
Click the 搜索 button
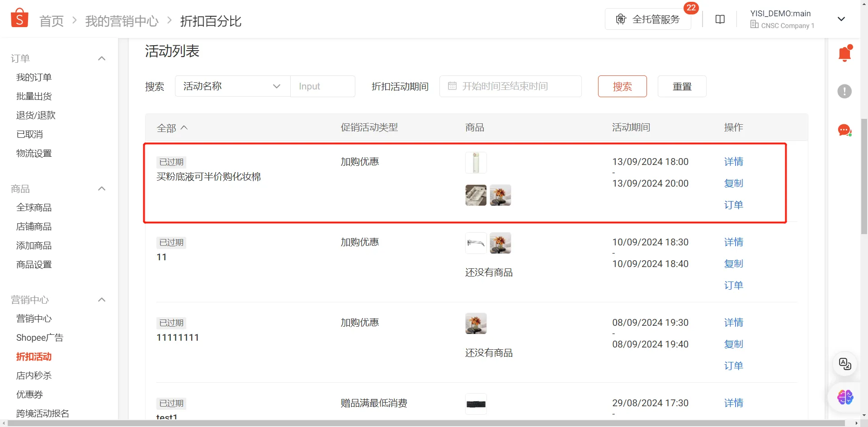coord(622,86)
